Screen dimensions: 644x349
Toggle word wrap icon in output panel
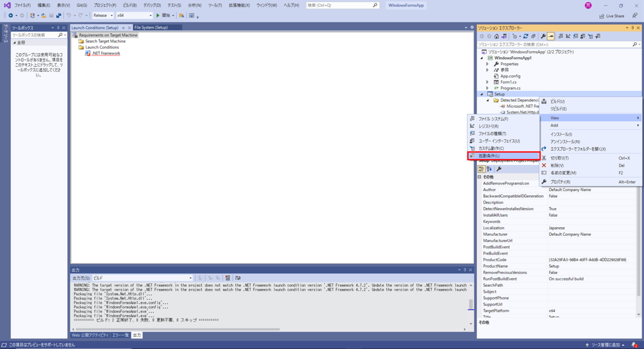(x=238, y=278)
